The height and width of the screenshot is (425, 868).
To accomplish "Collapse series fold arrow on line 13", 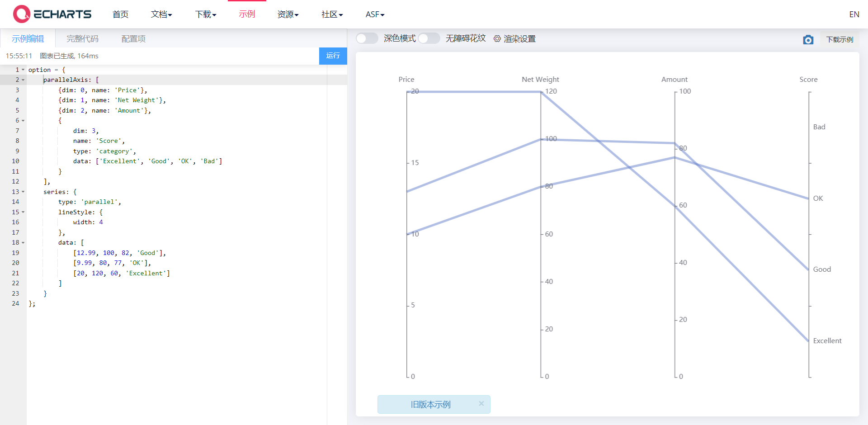I will coord(23,192).
